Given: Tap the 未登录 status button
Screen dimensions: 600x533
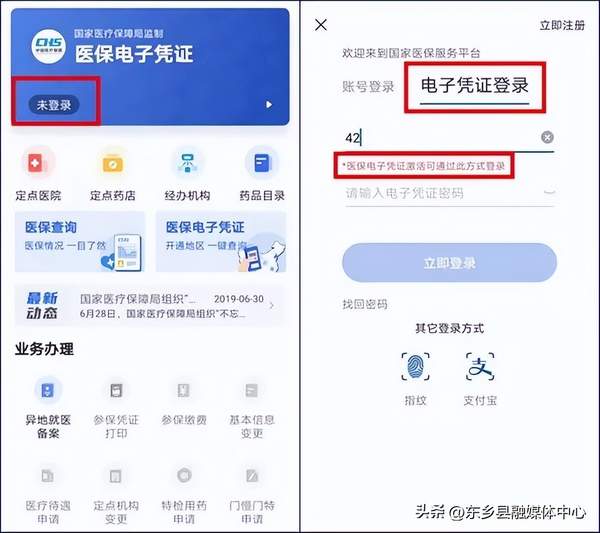Looking at the screenshot, I should click(x=54, y=105).
